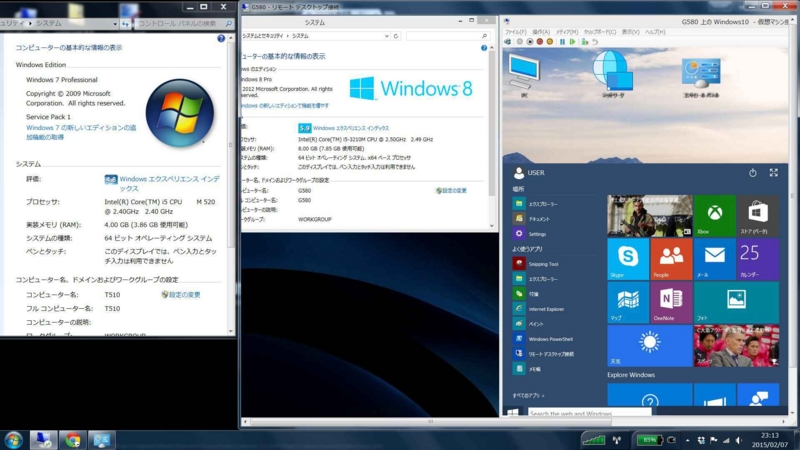
Task: Click the Chrome icon on the taskbar
Action: coord(72,440)
